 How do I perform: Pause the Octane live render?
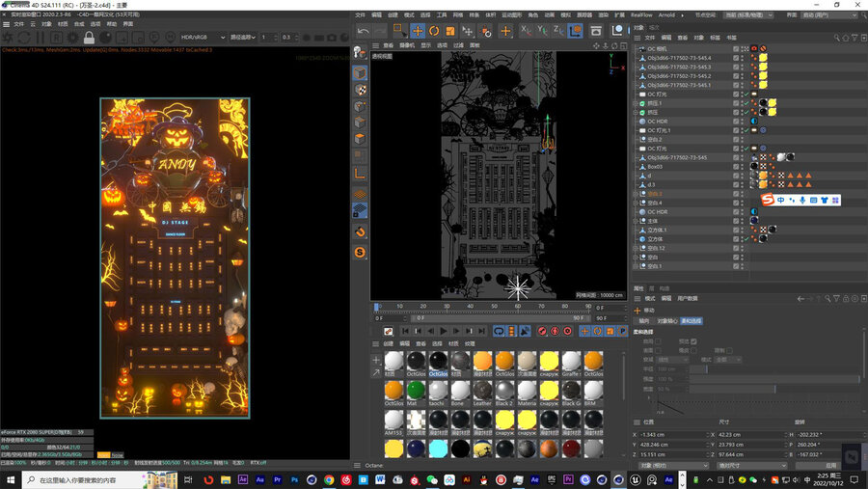(41, 38)
